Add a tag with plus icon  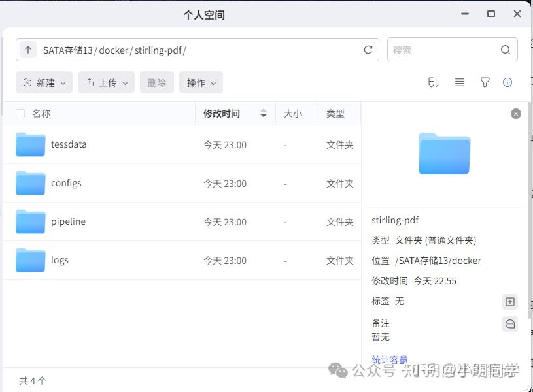tap(510, 302)
